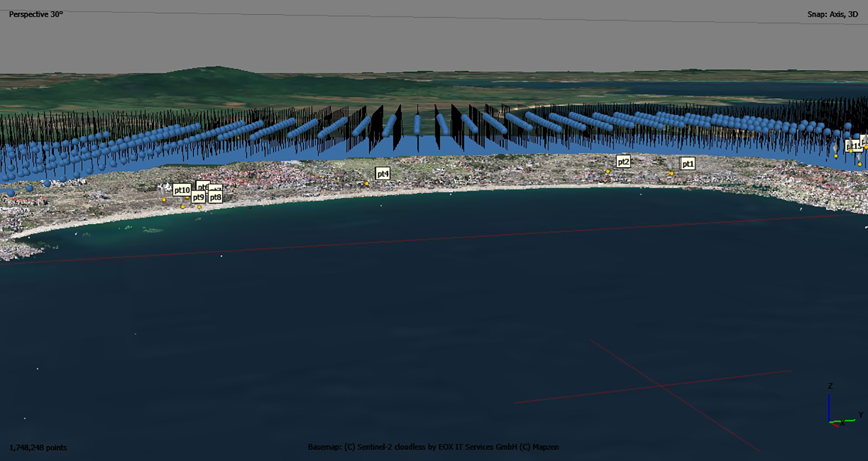Click the Perspective 30° view label
The image size is (868, 461).
coord(36,14)
